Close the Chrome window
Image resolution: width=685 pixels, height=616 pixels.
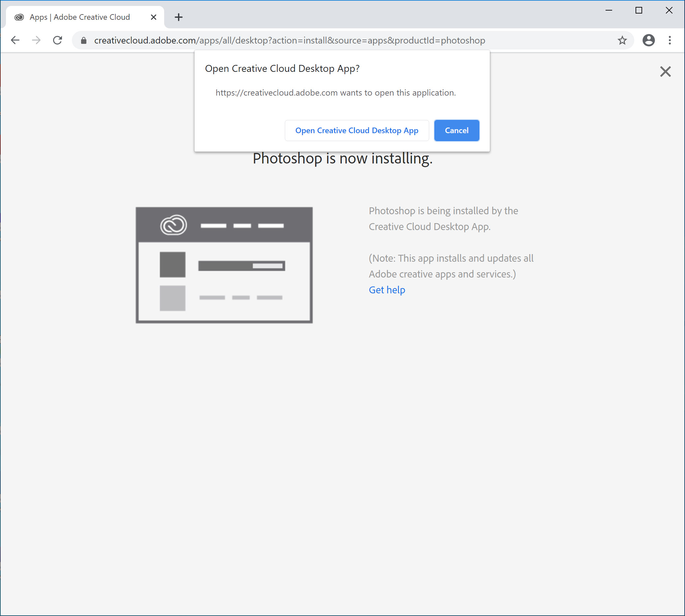pos(669,11)
